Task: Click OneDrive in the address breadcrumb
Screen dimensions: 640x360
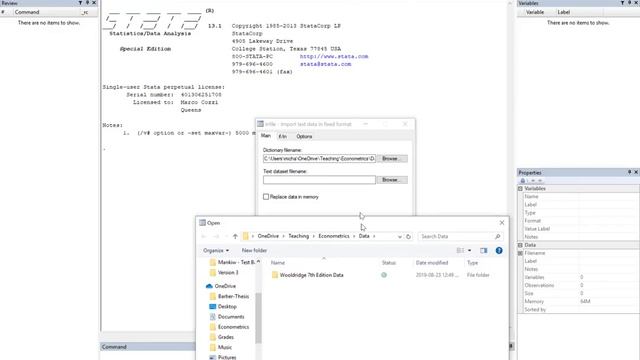Action: 268,236
